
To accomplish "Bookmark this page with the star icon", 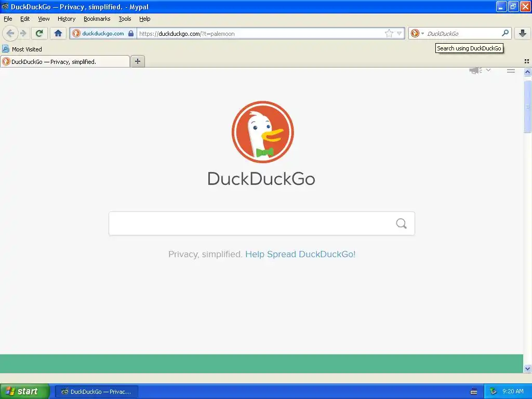I will (x=389, y=33).
